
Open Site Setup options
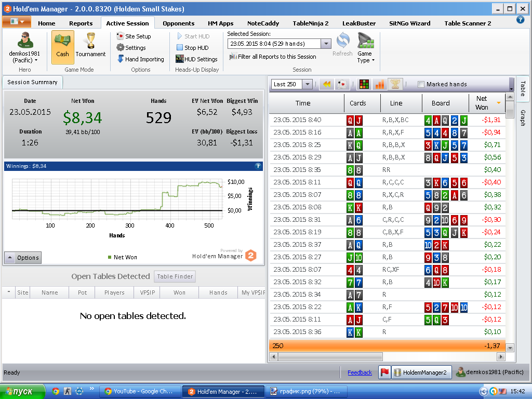[134, 36]
